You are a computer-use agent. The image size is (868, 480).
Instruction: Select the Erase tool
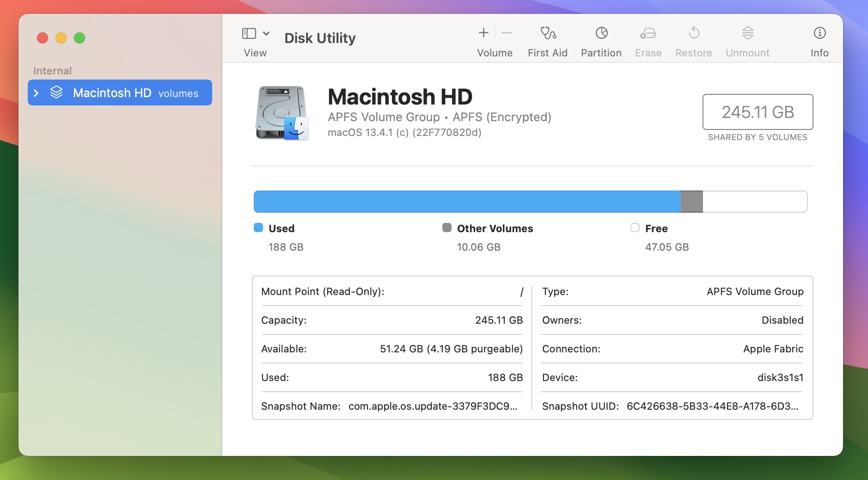click(x=648, y=39)
